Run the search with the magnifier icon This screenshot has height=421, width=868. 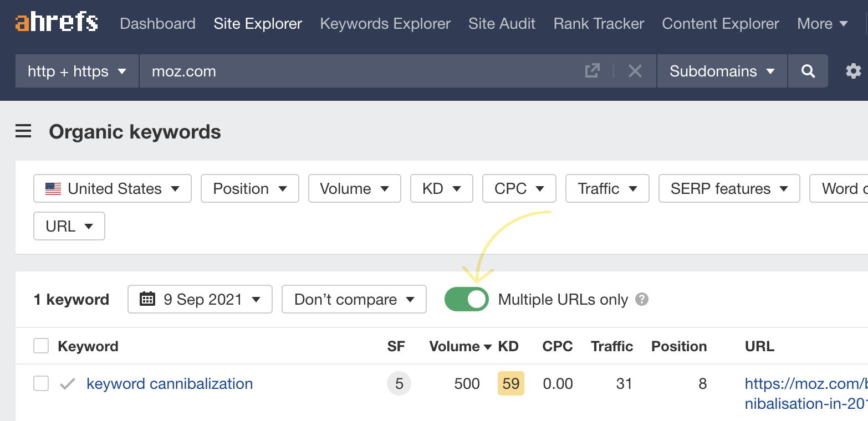tap(808, 71)
